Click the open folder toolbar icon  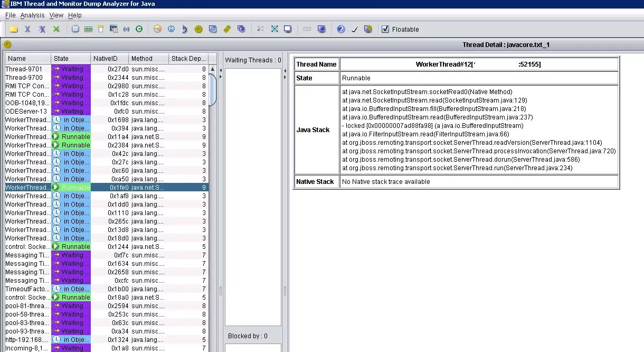pos(14,29)
